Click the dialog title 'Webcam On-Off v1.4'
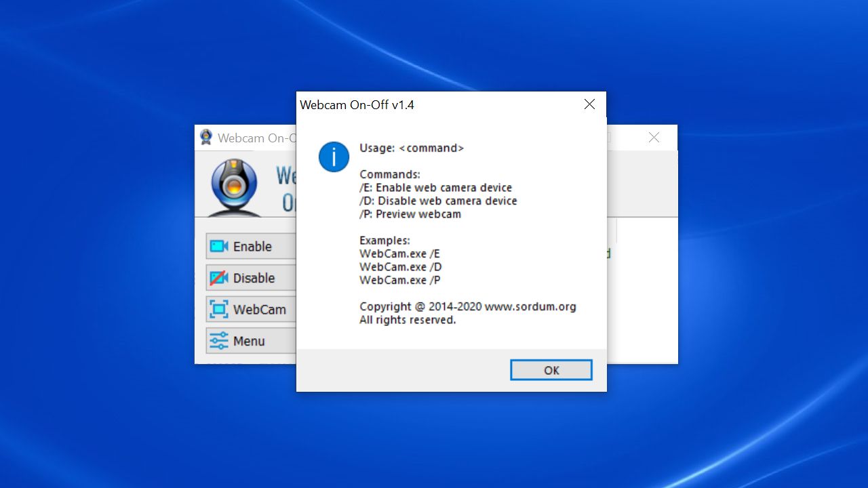 (x=357, y=105)
